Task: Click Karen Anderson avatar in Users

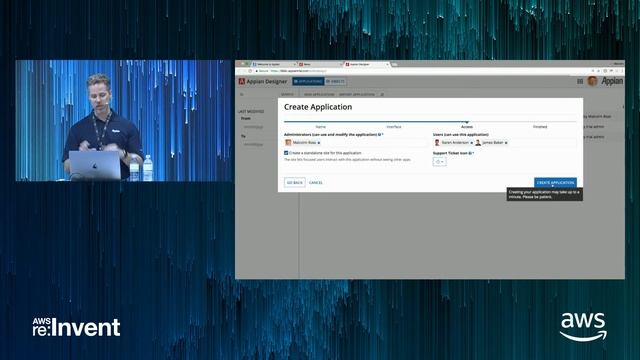Action: coord(437,142)
